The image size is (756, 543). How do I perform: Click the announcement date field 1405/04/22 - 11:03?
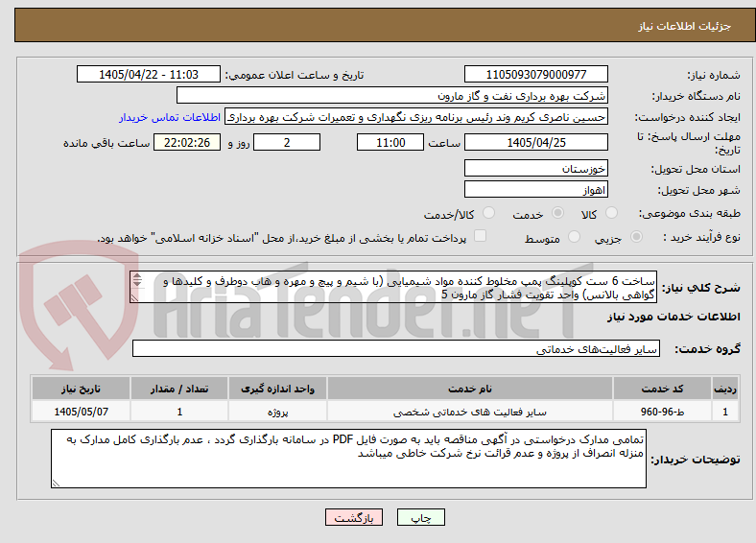coord(149,74)
